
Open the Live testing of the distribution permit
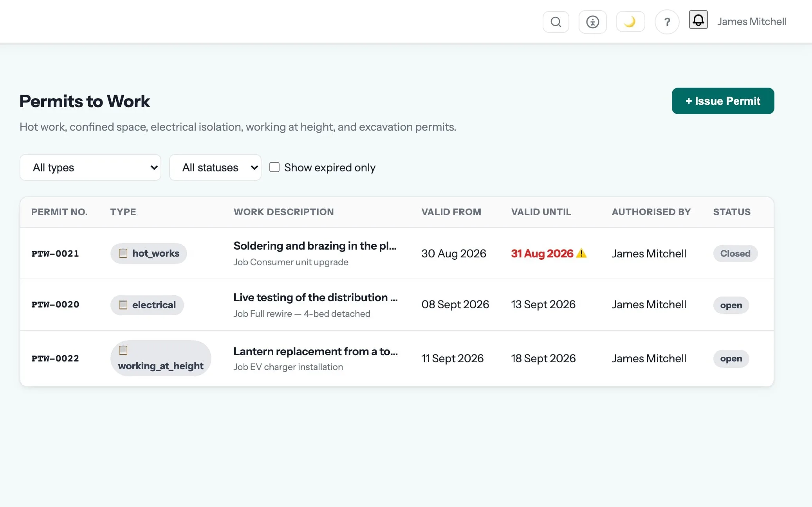click(x=316, y=297)
